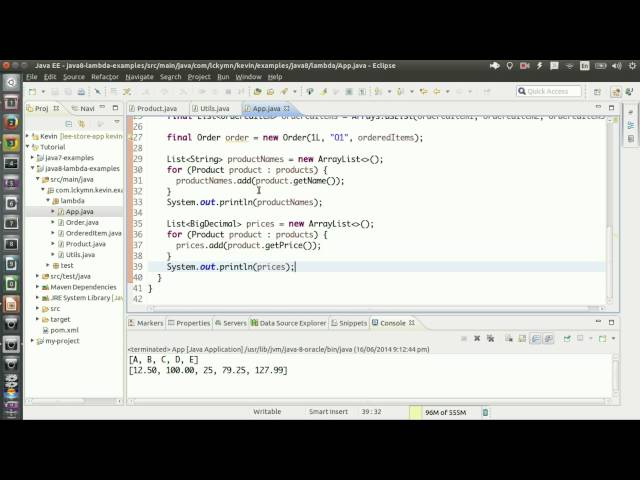Screen dimensions: 640x480
Task: Click the volume indicator in top panel
Action: click(616, 65)
